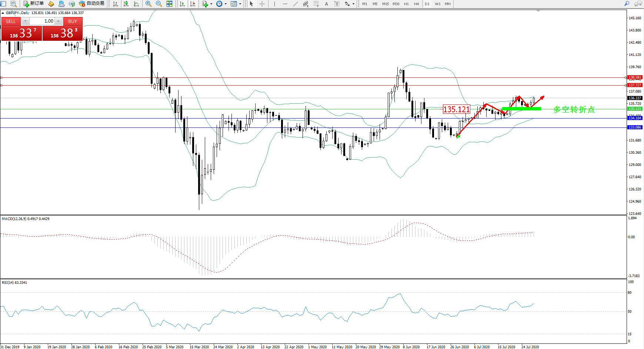
Task: Open the search magnifier in the top right
Action: [627, 4]
